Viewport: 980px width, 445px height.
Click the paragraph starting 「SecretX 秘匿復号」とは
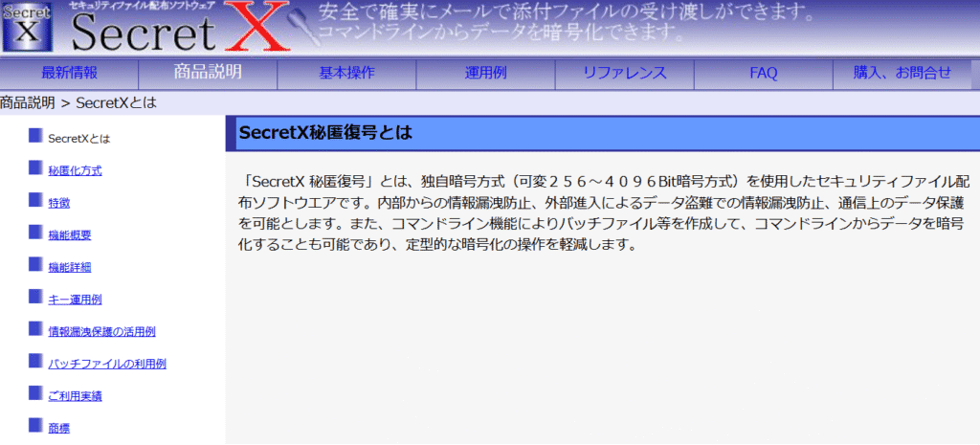click(604, 212)
